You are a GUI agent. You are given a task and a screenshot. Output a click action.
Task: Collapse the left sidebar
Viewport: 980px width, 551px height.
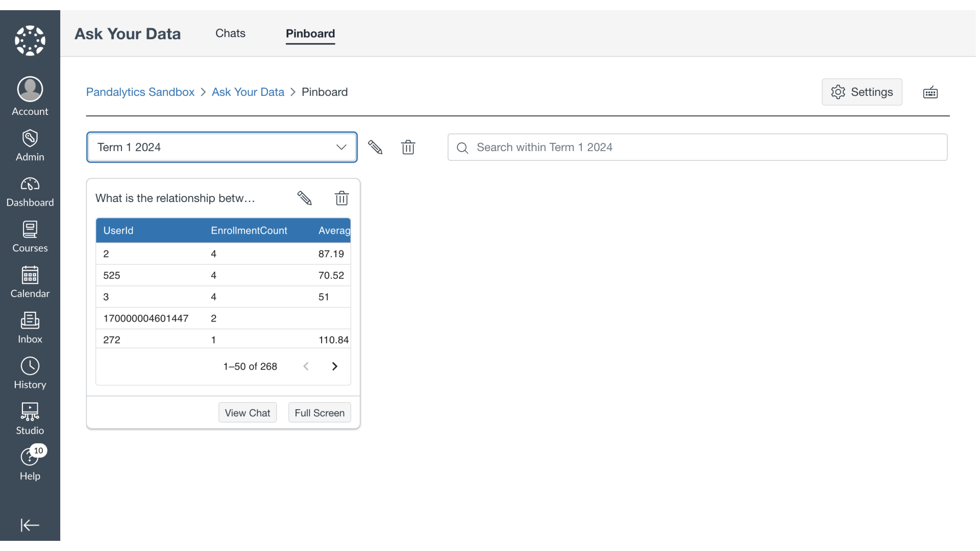(29, 525)
